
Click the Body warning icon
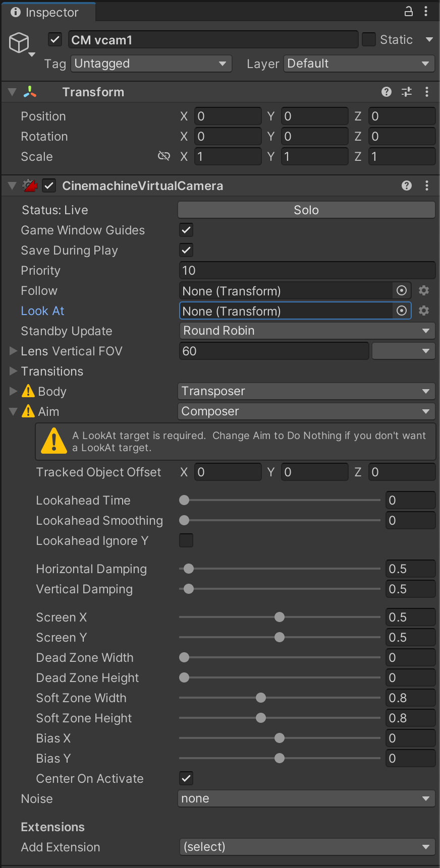point(28,391)
